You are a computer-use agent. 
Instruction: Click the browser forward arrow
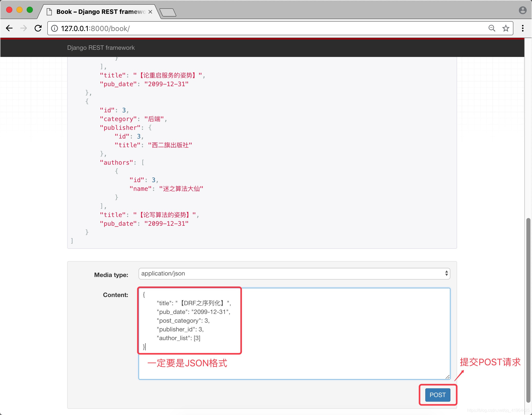point(24,28)
